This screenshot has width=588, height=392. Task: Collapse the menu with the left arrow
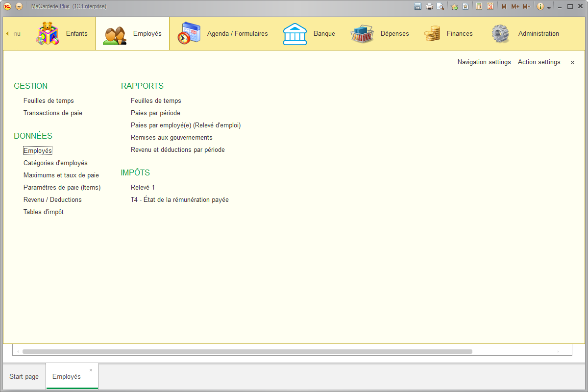coord(7,33)
